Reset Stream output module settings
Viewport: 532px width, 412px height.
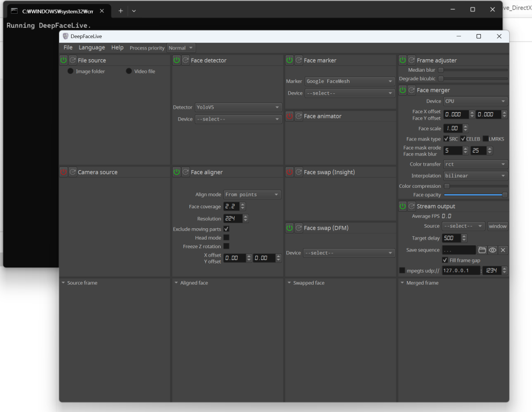tap(412, 206)
